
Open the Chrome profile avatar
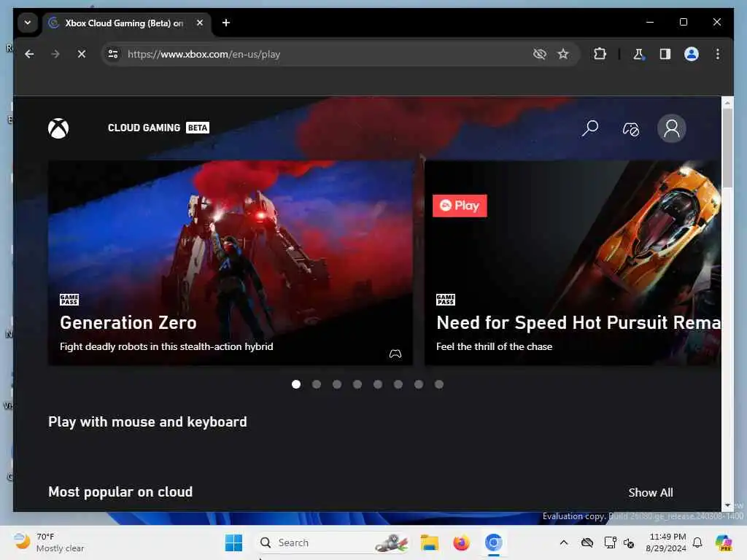pos(692,54)
